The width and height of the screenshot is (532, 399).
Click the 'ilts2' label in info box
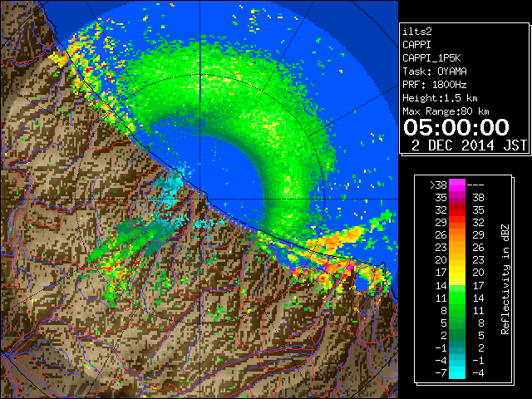coord(417,32)
